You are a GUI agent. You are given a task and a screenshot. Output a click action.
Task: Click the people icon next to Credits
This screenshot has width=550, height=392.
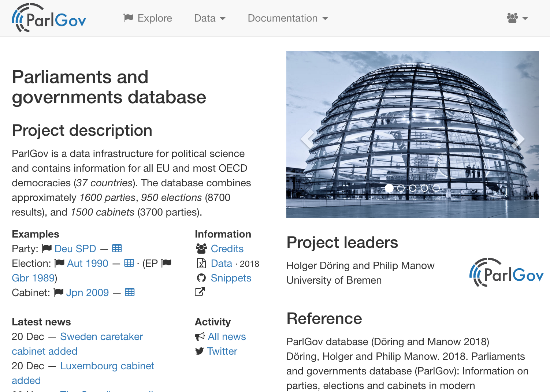click(201, 249)
